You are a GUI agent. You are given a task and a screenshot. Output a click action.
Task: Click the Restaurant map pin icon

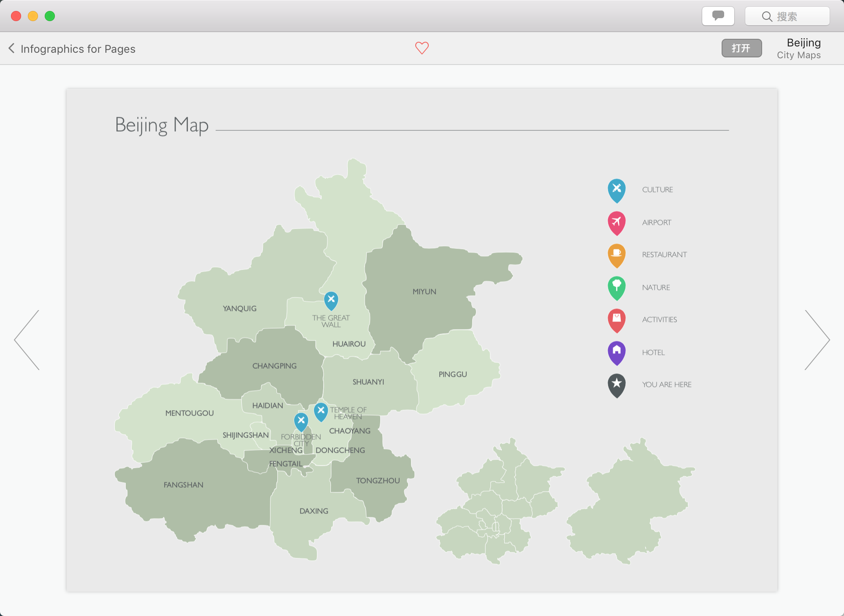pos(616,255)
